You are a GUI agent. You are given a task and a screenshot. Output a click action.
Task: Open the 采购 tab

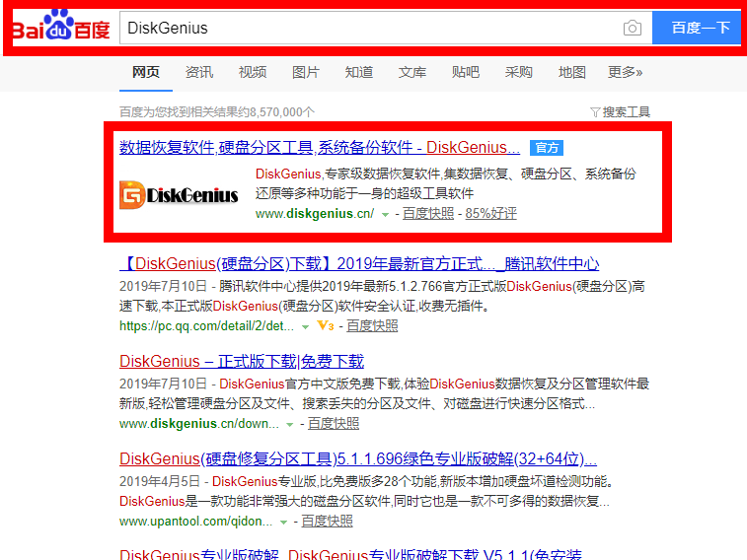[519, 72]
